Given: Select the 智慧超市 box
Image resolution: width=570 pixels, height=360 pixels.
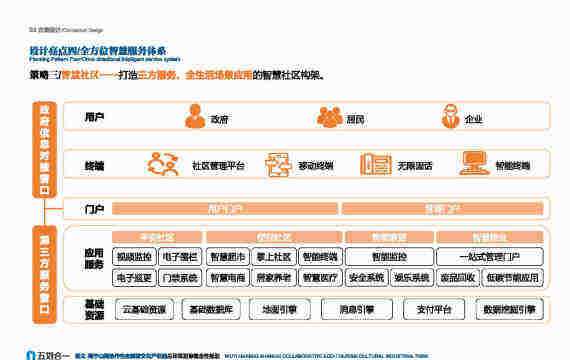Looking at the screenshot, I should coord(228,257).
